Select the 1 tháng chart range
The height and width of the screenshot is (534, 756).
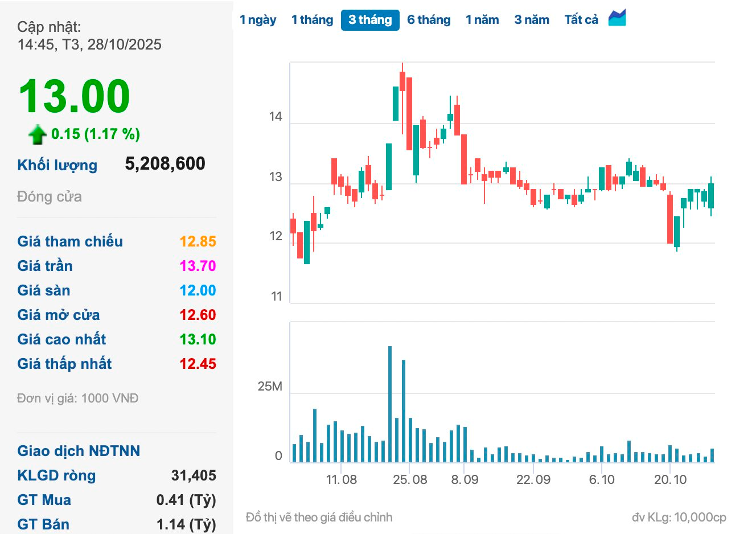[312, 20]
